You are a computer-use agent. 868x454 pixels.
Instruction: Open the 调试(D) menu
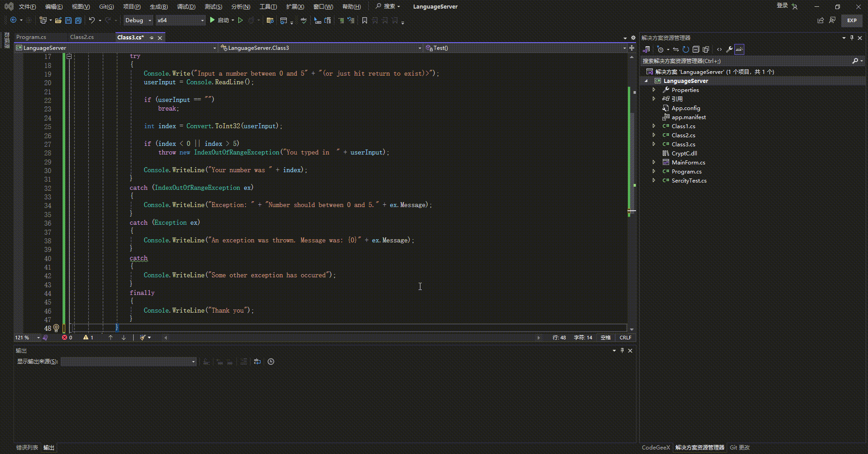pyautogui.click(x=186, y=7)
